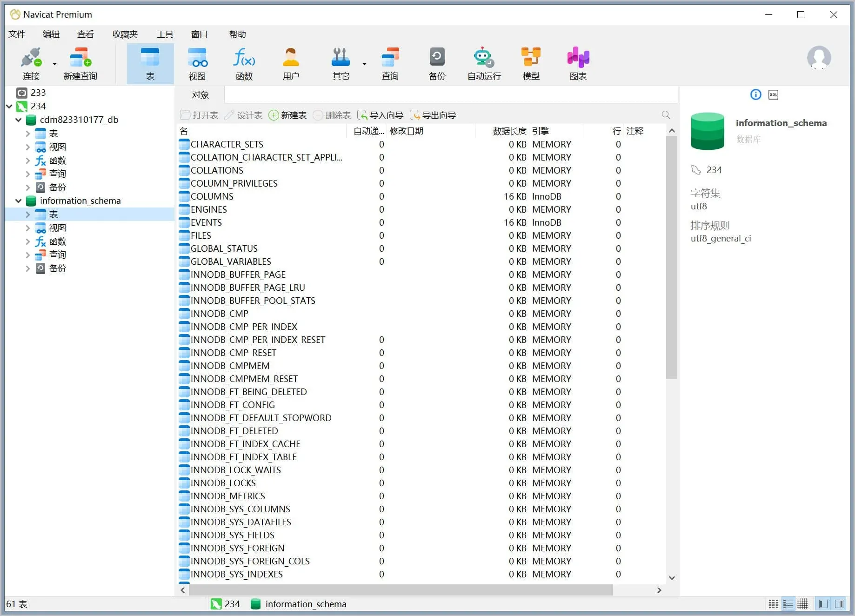The image size is (855, 616).
Task: Switch object list to detail view
Action: tap(788, 604)
